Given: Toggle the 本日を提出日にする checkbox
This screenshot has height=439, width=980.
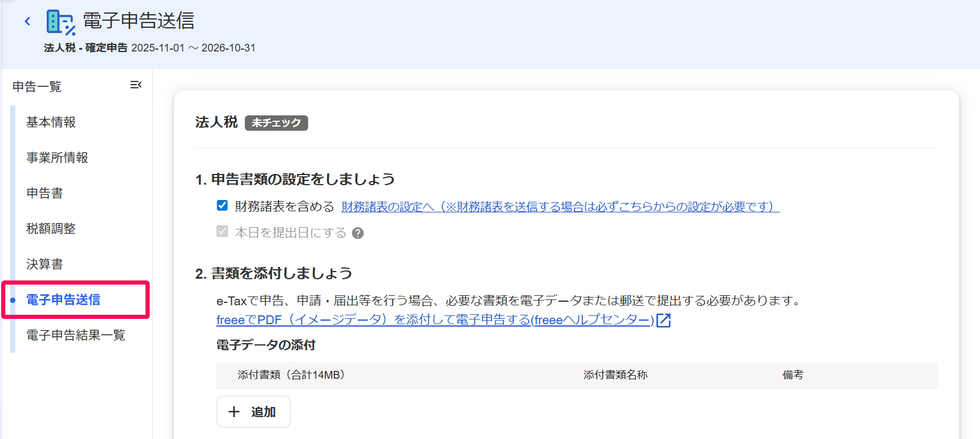Looking at the screenshot, I should (x=222, y=231).
